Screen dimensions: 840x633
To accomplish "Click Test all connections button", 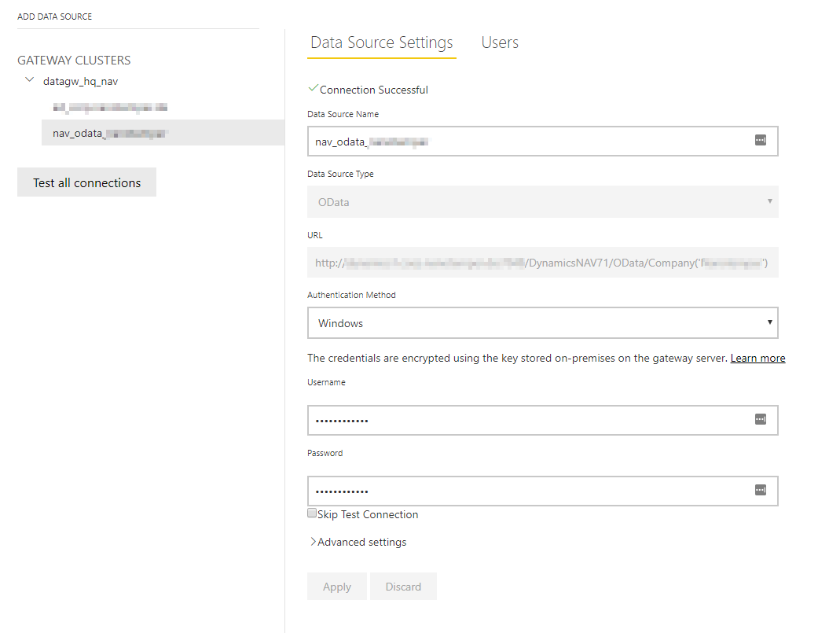I will (86, 182).
